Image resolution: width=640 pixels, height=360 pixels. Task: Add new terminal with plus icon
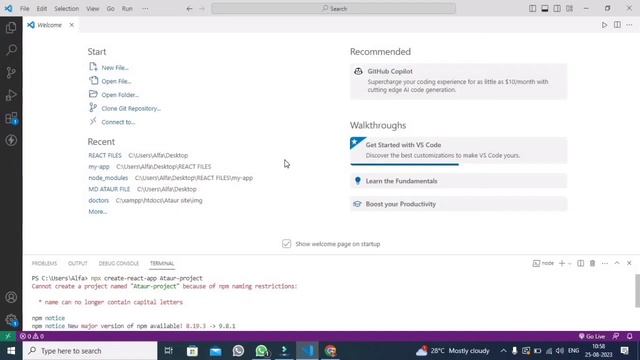tap(562, 263)
